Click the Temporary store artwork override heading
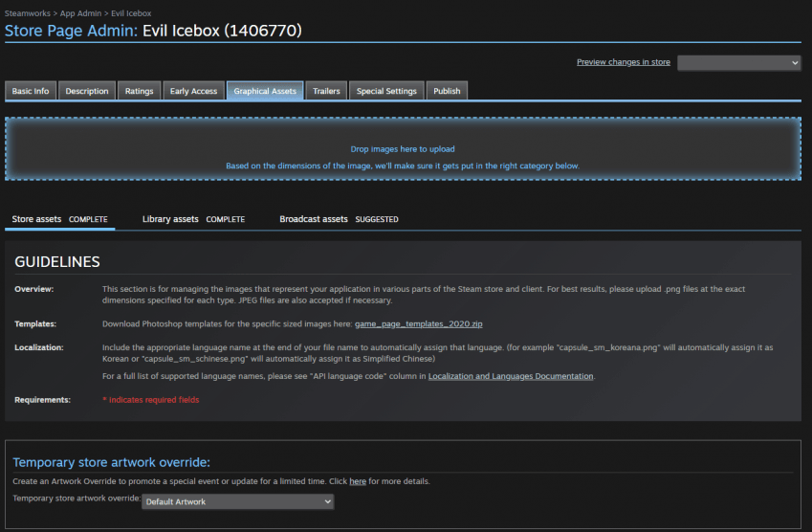812x532 pixels. pyautogui.click(x=111, y=462)
